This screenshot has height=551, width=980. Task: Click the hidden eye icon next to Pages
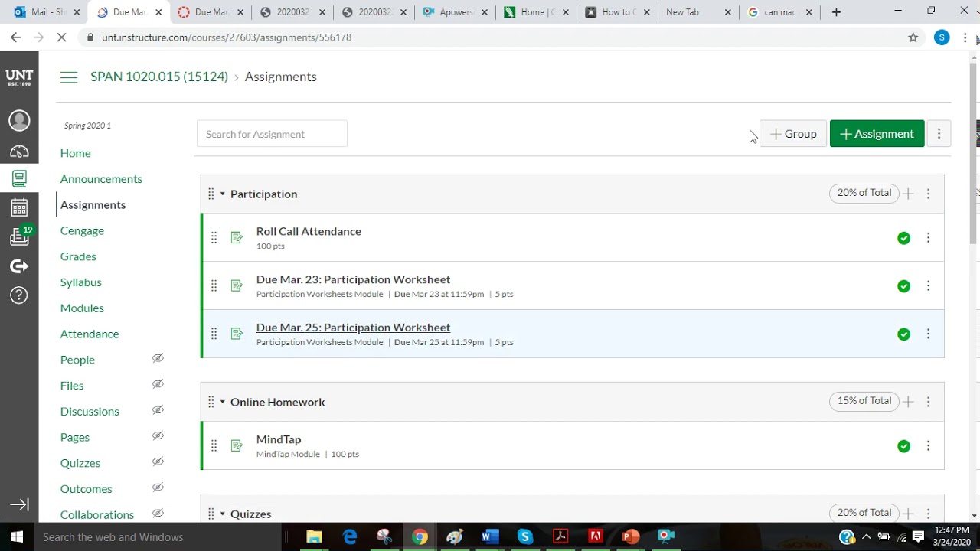(158, 436)
